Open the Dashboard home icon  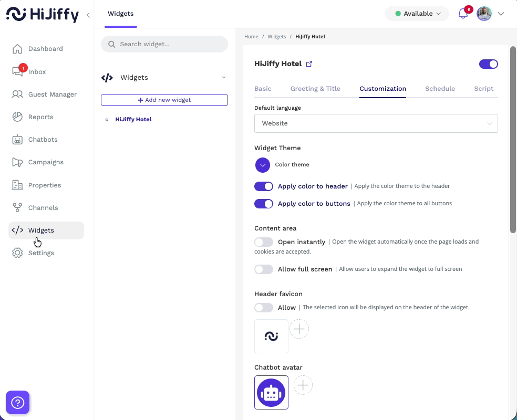pos(18,49)
